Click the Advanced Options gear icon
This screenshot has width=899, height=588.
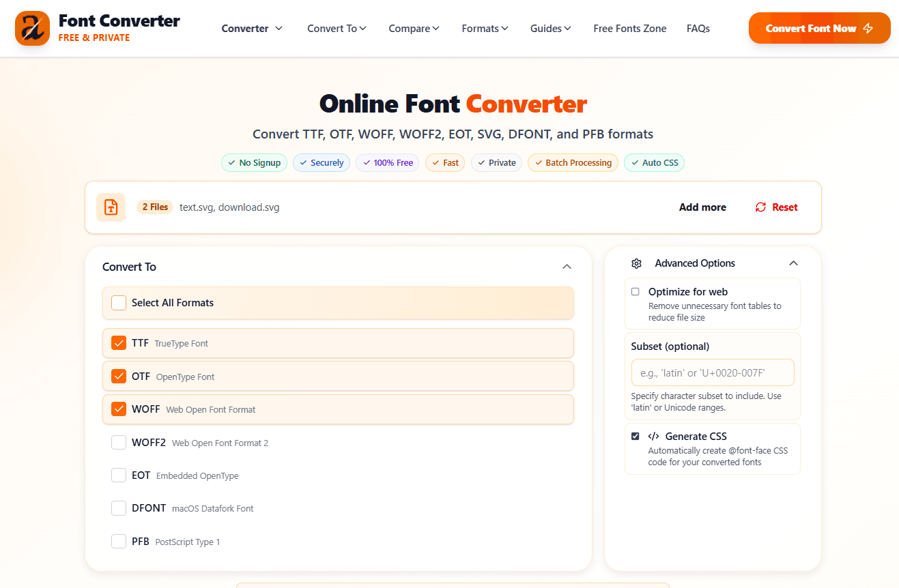637,263
